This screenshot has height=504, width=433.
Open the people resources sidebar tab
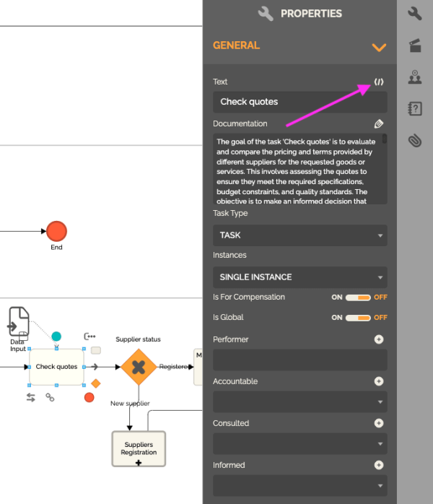point(415,77)
